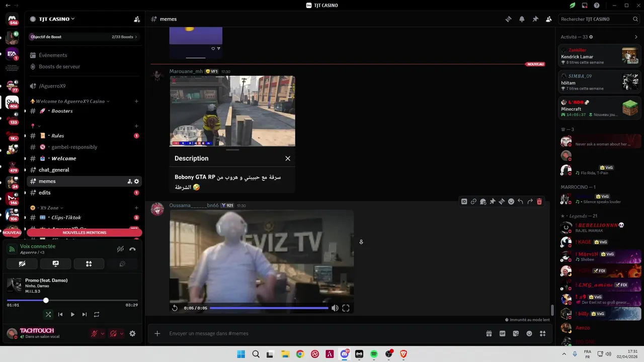The height and width of the screenshot is (362, 644).
Task: Toggle shuffle in Spotify player
Action: coord(48,314)
